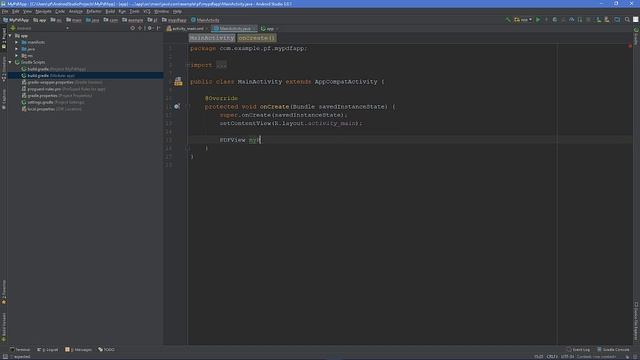Open the View menu
The height and width of the screenshot is (360, 640).
[27, 11]
